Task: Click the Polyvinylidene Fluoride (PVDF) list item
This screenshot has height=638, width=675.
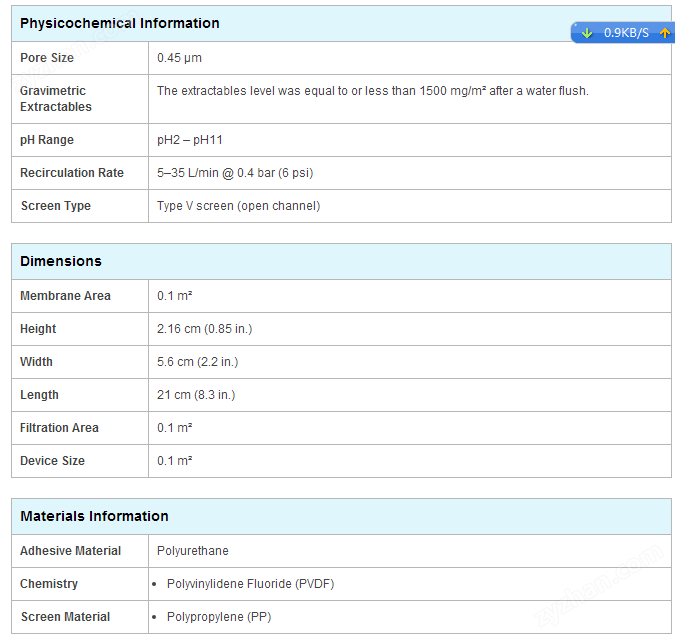Action: pyautogui.click(x=250, y=584)
